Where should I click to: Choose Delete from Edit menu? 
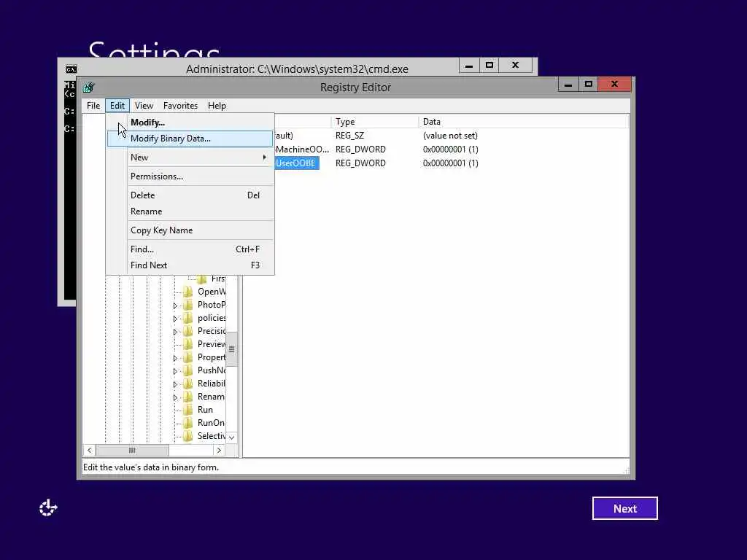pyautogui.click(x=190, y=195)
